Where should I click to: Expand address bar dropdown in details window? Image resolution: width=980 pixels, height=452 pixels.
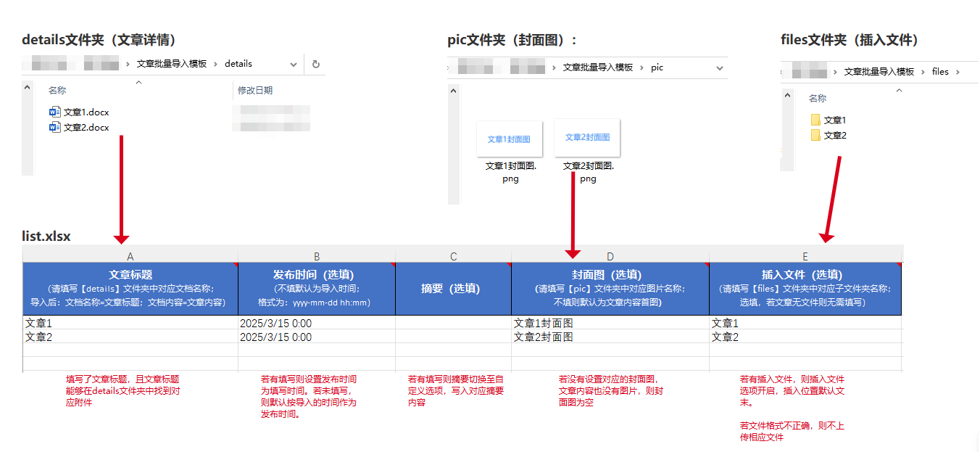[x=294, y=65]
